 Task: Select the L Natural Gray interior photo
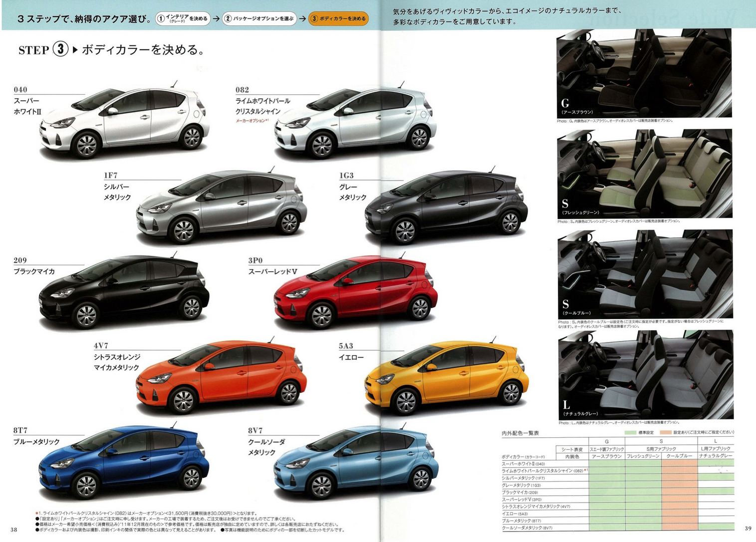tap(644, 374)
